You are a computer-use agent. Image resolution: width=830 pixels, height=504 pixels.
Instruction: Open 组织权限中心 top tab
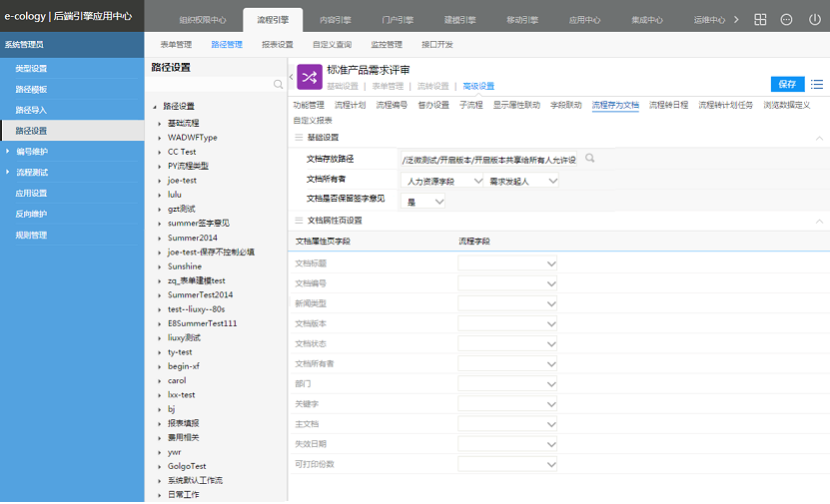[203, 20]
